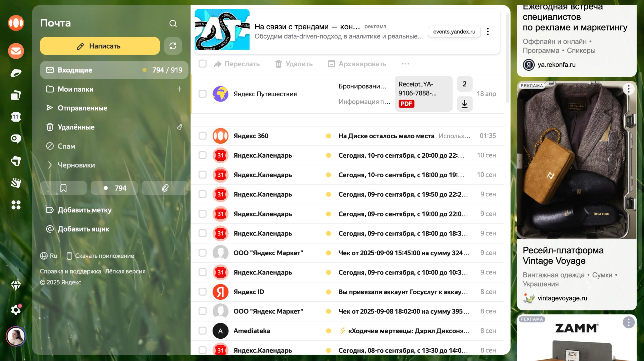The height and width of the screenshot is (361, 644).
Task: Click the Переслать forward button
Action: pos(236,64)
